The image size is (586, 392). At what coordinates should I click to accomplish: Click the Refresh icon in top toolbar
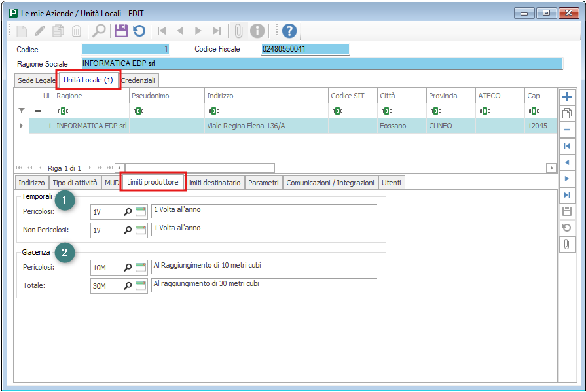tap(139, 31)
